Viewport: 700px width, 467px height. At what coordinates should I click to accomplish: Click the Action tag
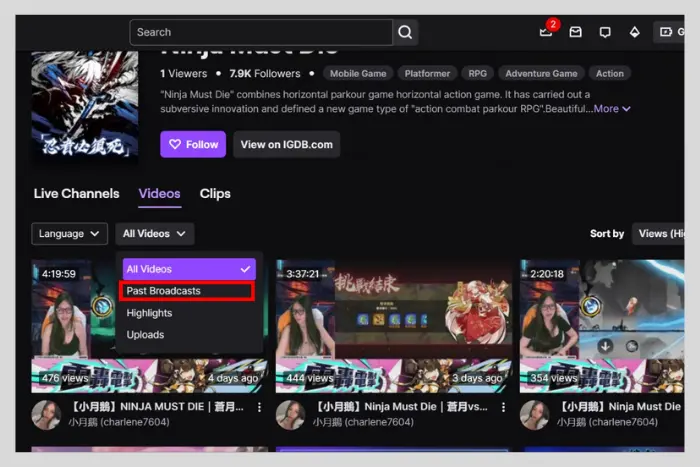pos(609,74)
